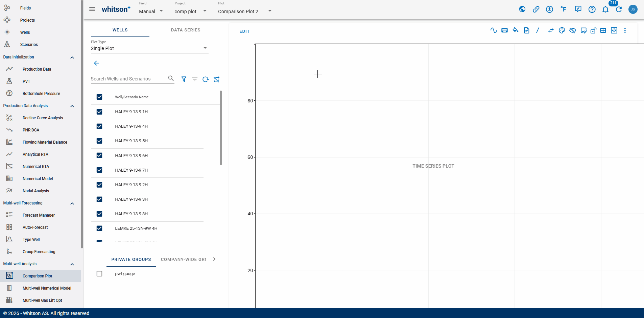Screen dimensions: 644x318
Task: Click the whitson+ logo
Action: [116, 9]
